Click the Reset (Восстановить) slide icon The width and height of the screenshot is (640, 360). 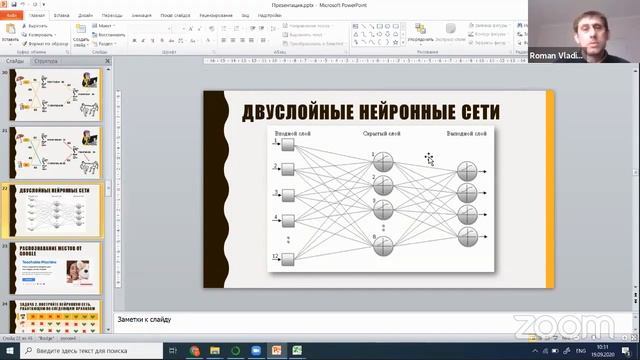pos(95,35)
